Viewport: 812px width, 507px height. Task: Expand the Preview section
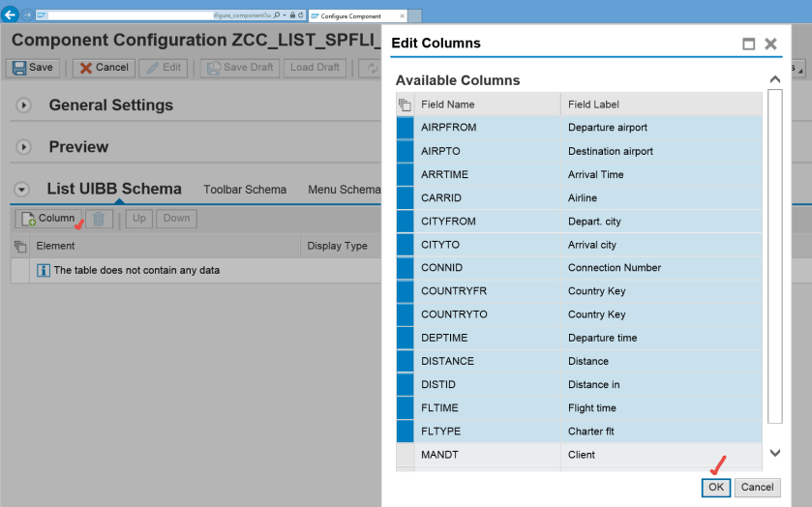tap(24, 147)
